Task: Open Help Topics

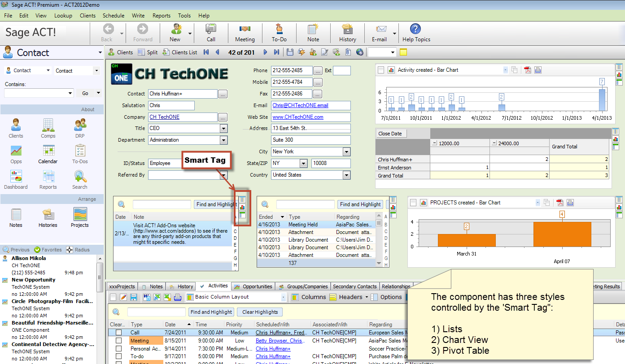Action: point(416,33)
